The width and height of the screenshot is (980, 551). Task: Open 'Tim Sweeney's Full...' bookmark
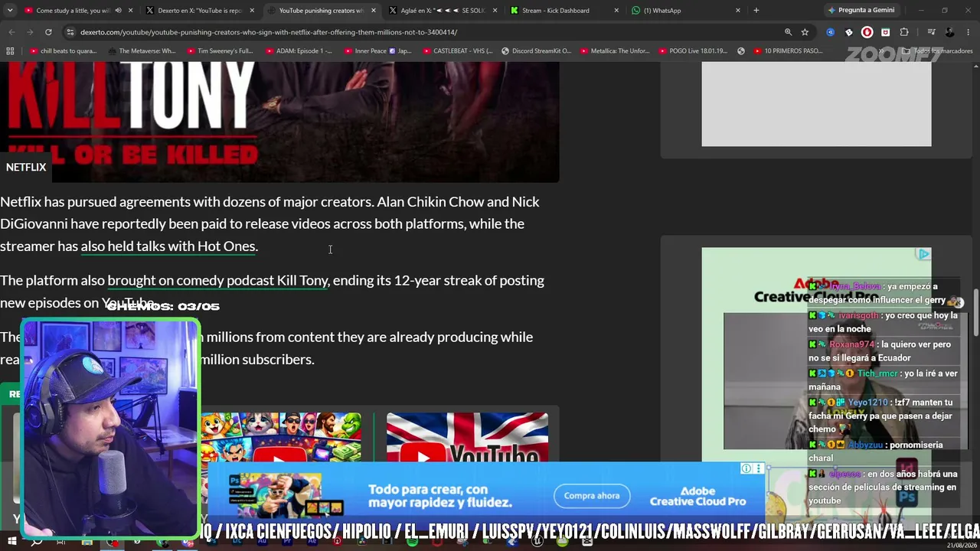tap(219, 51)
